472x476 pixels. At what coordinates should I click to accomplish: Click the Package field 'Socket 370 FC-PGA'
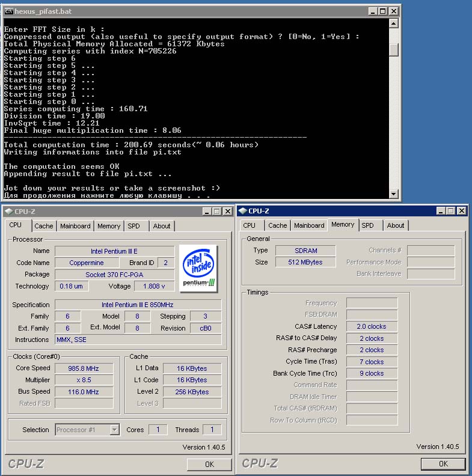[114, 275]
